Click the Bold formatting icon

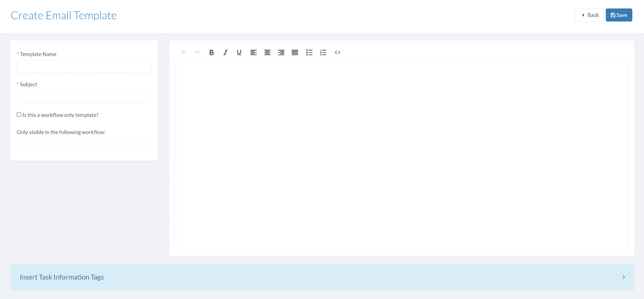(211, 52)
